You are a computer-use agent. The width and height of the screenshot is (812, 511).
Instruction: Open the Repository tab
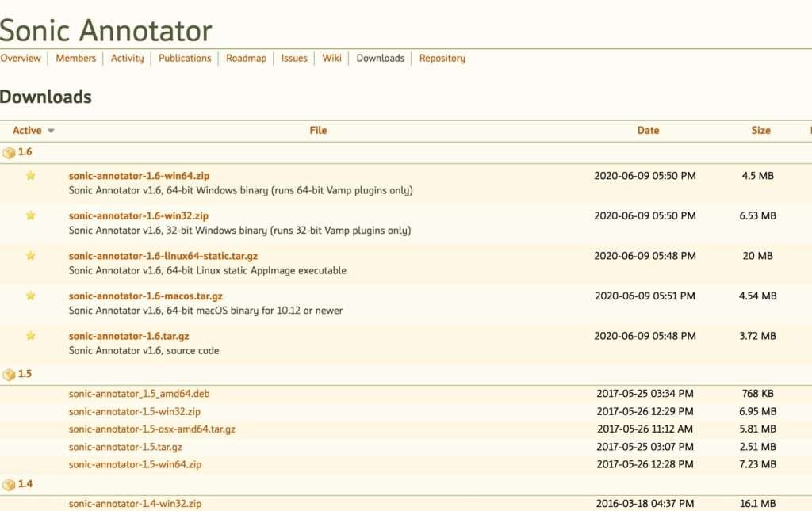coord(442,58)
